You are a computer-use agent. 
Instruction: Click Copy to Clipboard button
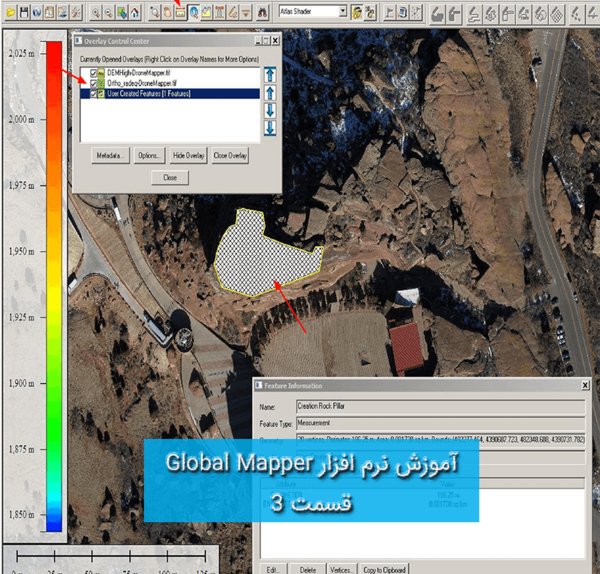384,569
